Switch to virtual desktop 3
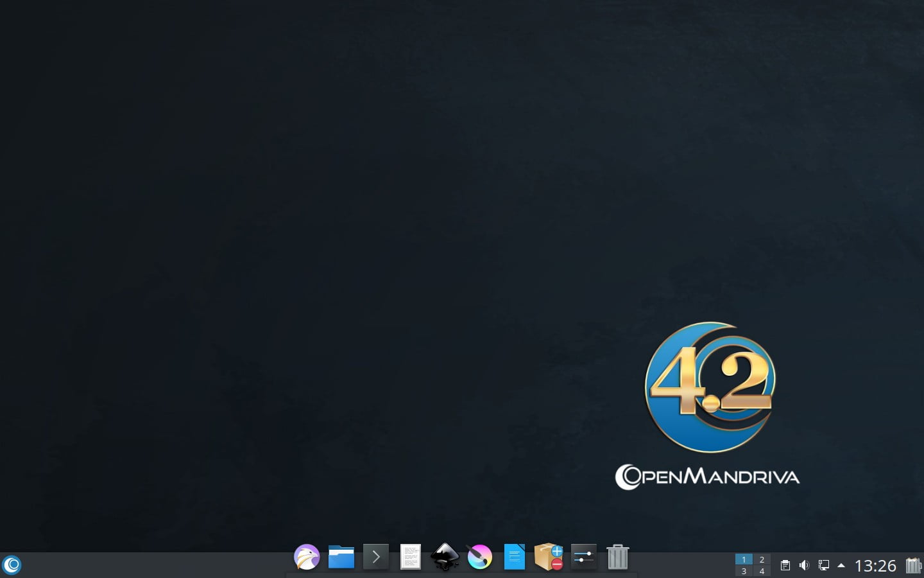 744,571
